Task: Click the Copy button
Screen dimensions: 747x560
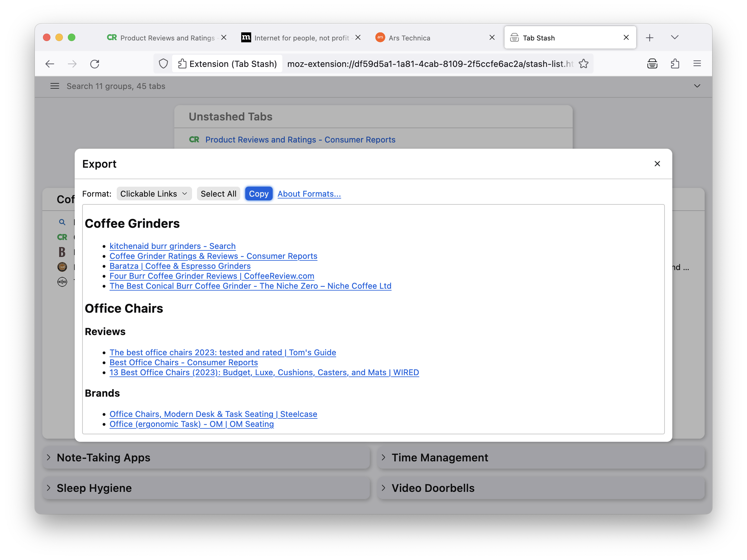Action: (x=259, y=194)
